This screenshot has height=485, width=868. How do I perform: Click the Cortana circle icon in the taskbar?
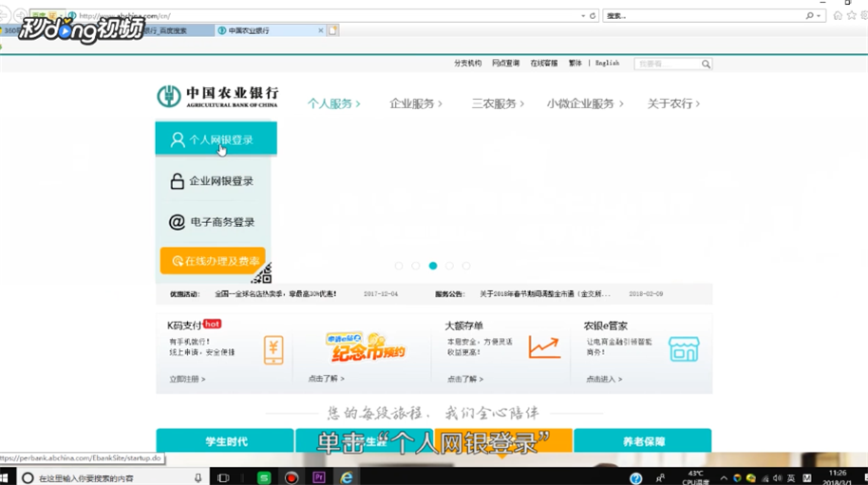[x=28, y=477]
